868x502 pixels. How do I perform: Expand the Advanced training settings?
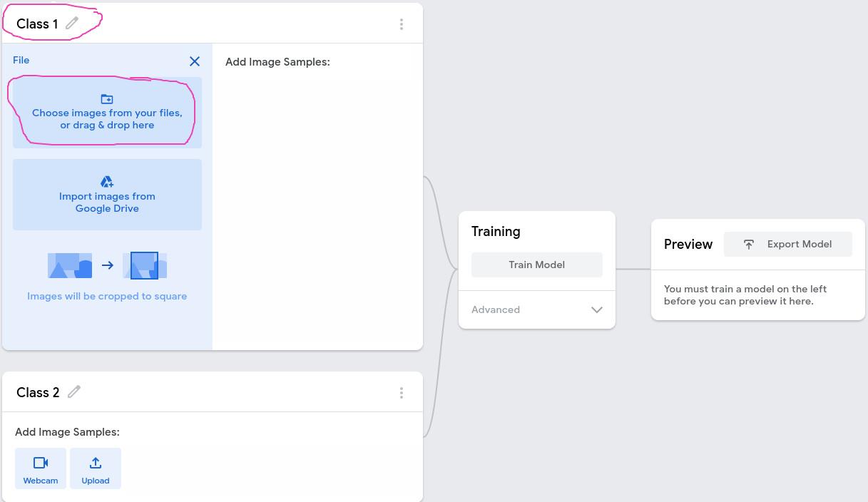click(x=596, y=309)
